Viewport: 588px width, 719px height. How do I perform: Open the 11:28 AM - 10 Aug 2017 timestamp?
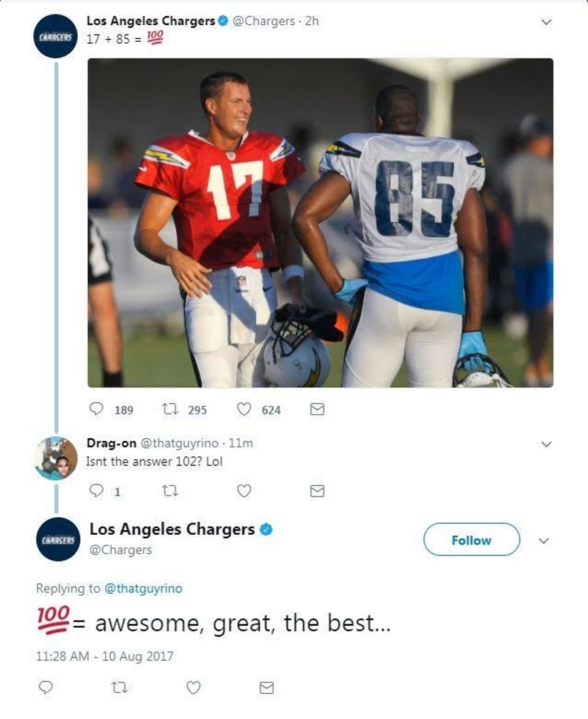(x=105, y=656)
